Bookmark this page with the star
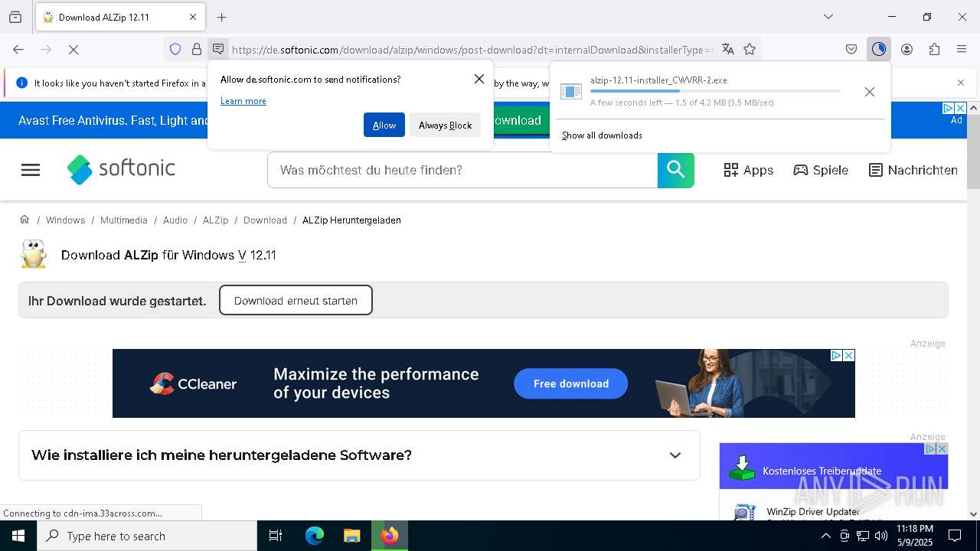980x551 pixels. [750, 50]
